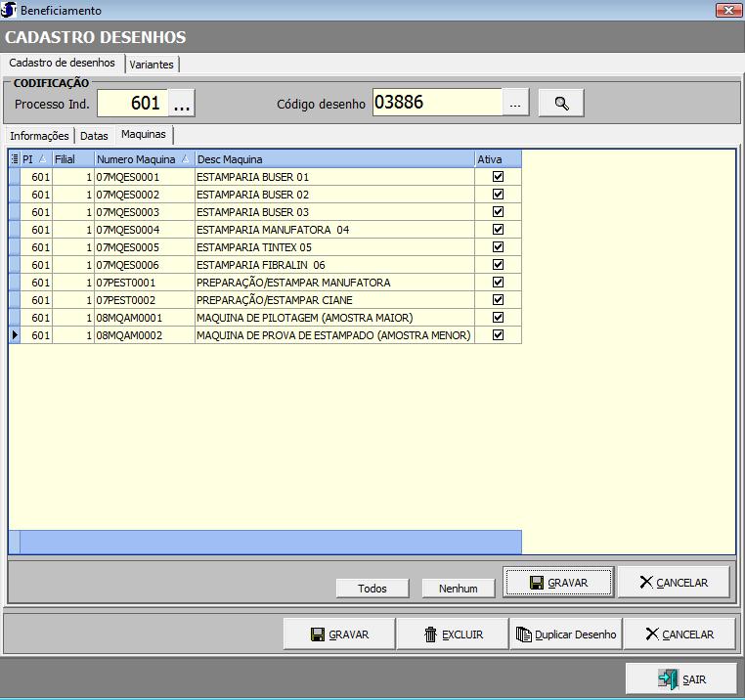
Task: Click the magnifying glass search button
Action: coord(560,103)
